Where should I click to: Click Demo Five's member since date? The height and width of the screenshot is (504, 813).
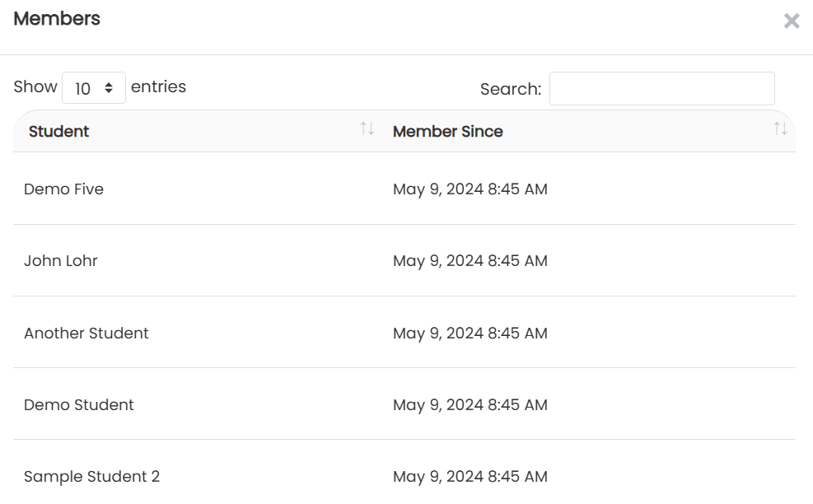[x=470, y=189]
